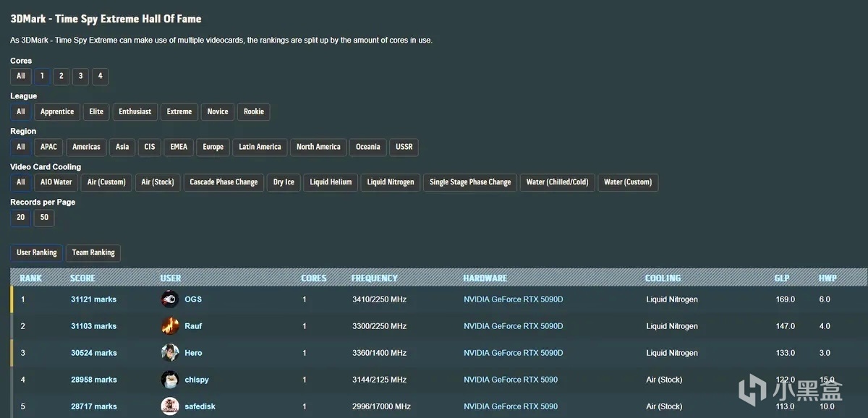Open safedisk user avatar icon
This screenshot has width=868, height=418.
coord(169,406)
